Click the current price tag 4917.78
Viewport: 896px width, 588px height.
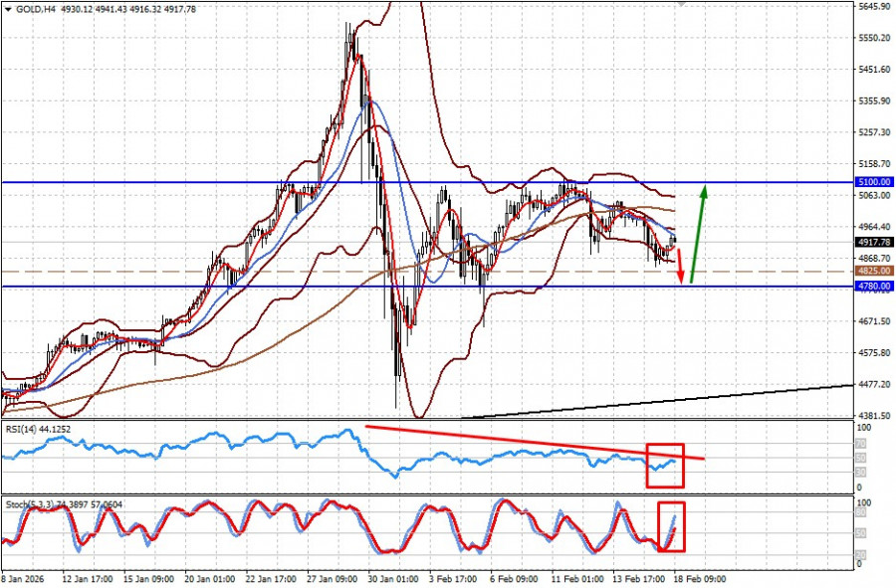(873, 242)
